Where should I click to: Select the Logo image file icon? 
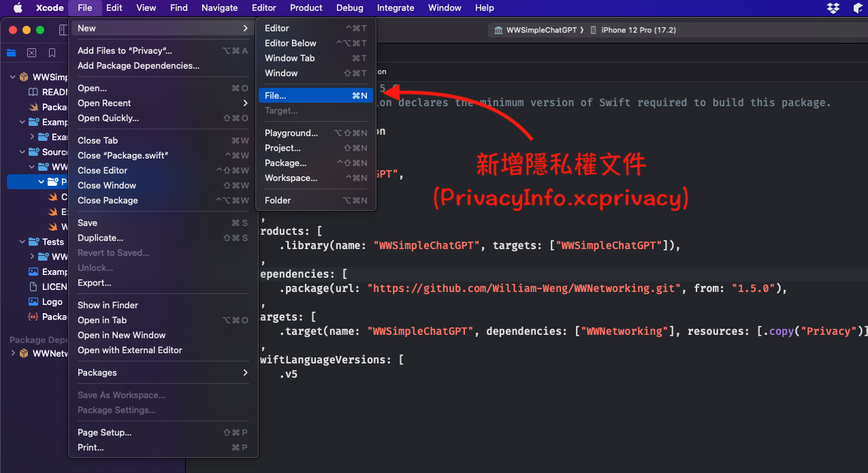33,301
